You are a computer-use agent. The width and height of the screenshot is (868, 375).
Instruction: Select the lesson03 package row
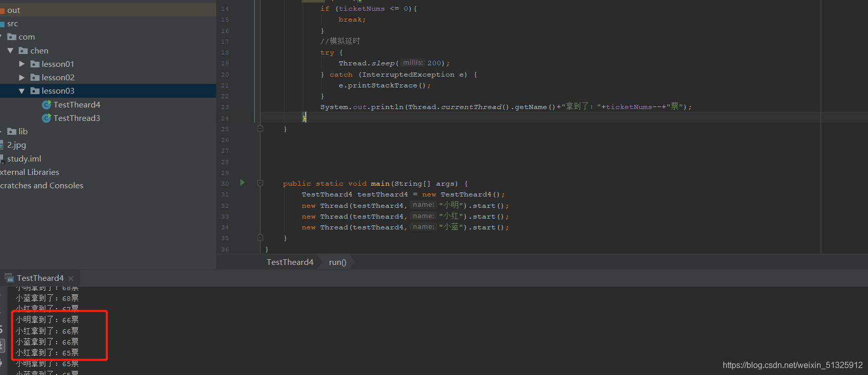pos(108,91)
